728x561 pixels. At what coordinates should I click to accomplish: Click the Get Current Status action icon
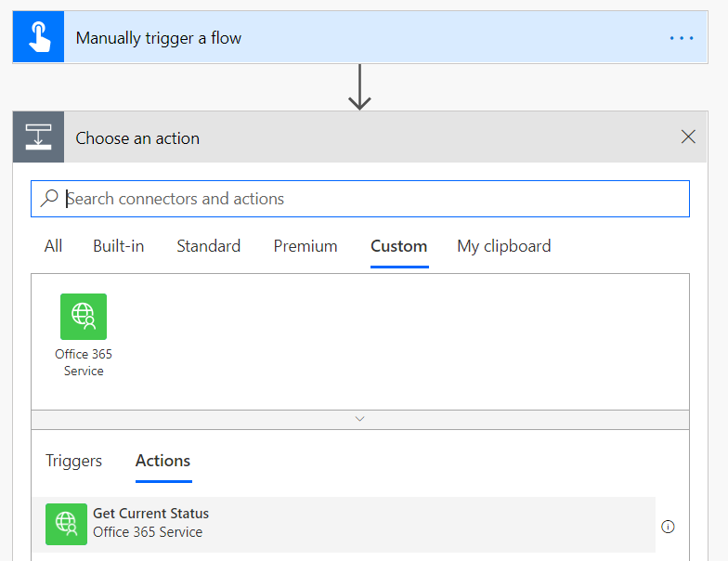point(67,524)
